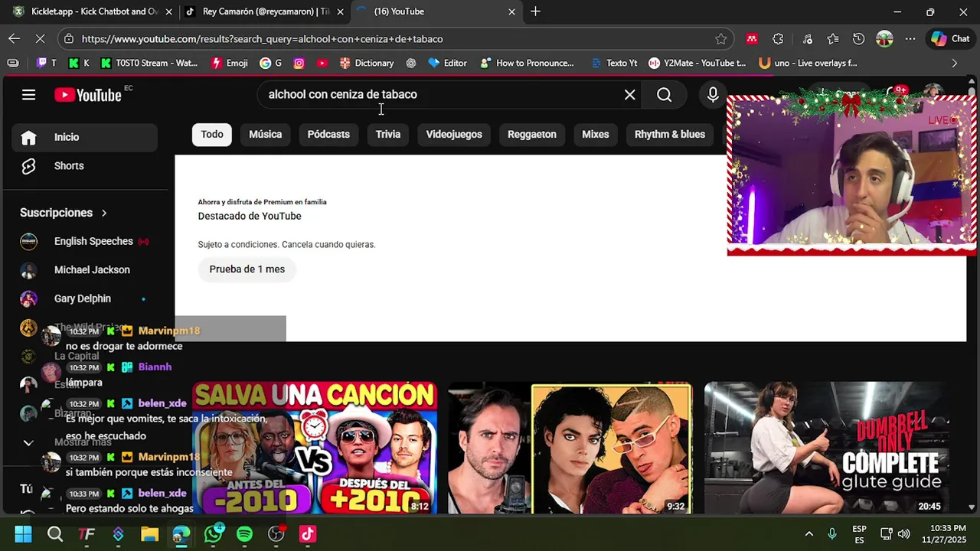Open Windows Start menu

point(23,534)
